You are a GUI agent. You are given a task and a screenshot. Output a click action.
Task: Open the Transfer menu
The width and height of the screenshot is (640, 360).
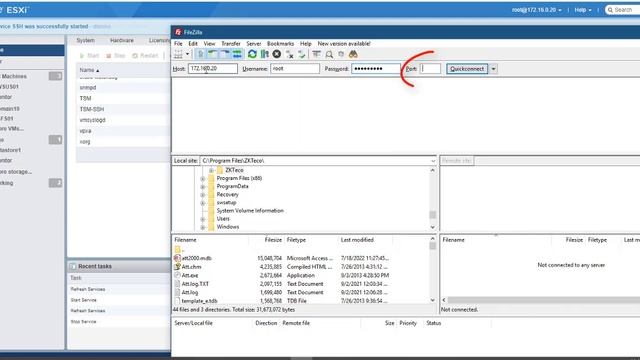tap(231, 43)
